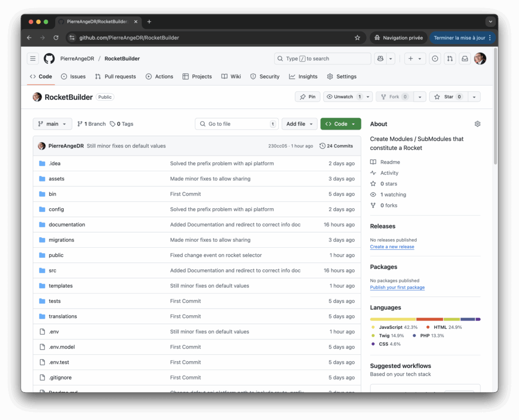
Task: Focus the Go to file field
Action: 237,124
